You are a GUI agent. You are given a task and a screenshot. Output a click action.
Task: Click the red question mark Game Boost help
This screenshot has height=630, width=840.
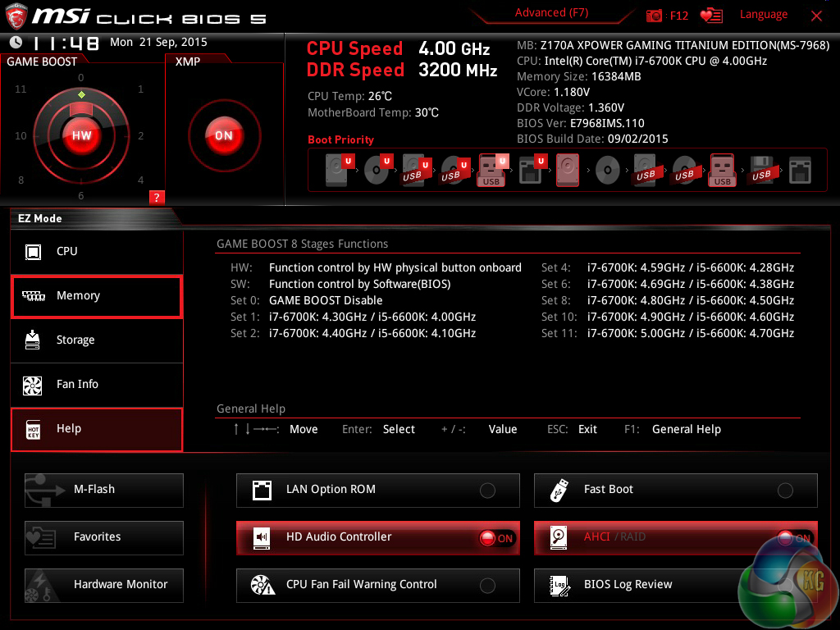[x=157, y=197]
